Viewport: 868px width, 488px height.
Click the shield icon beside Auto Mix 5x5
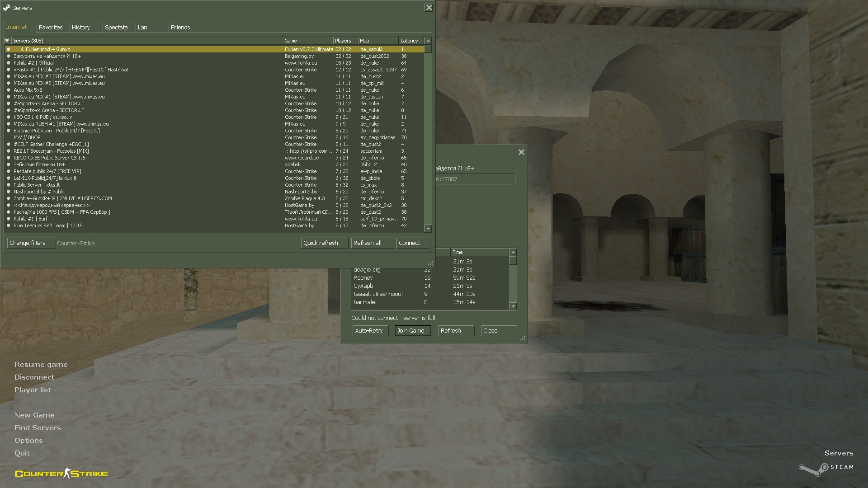click(8, 90)
